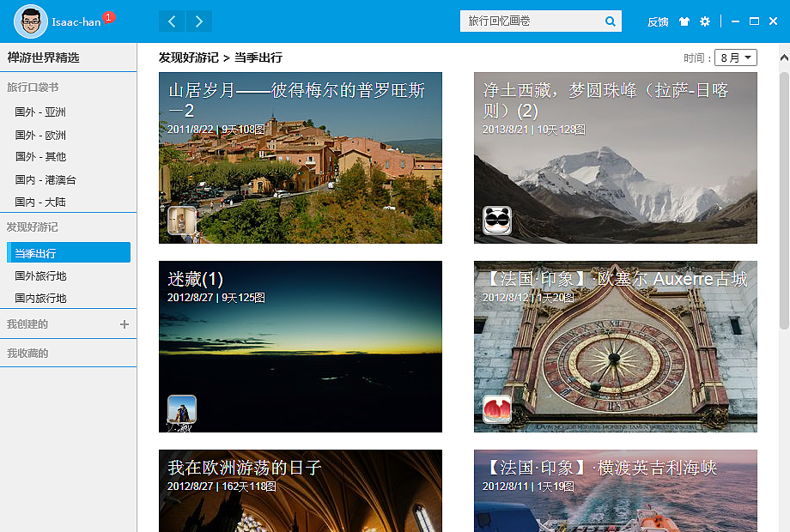Select 国外 - 欧洲 in sidebar

click(x=40, y=135)
